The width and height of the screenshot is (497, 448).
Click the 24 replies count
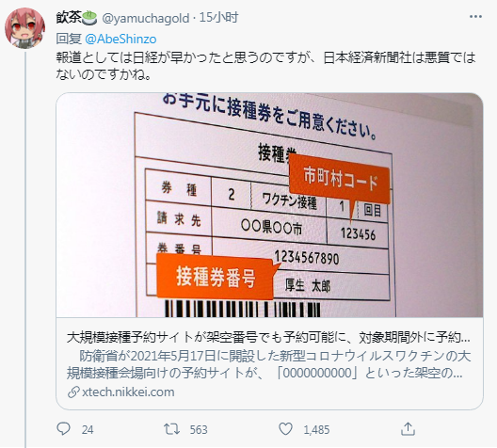88,430
